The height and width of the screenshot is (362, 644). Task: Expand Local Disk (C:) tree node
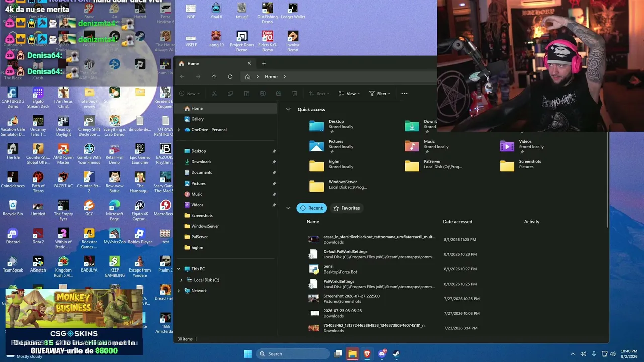[181, 280]
